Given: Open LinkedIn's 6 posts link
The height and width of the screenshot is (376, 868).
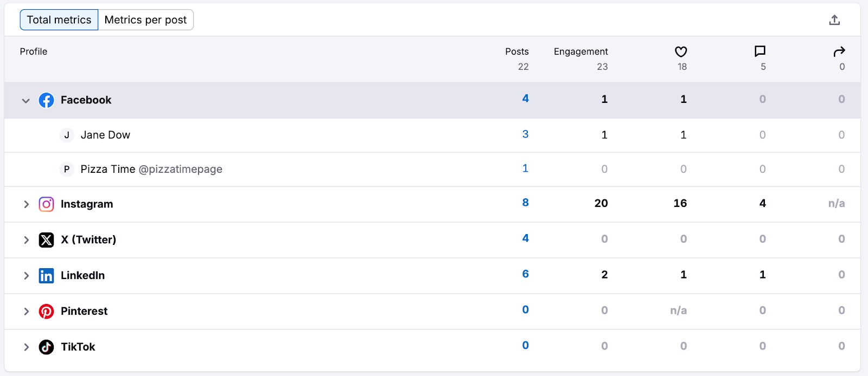Looking at the screenshot, I should [525, 274].
